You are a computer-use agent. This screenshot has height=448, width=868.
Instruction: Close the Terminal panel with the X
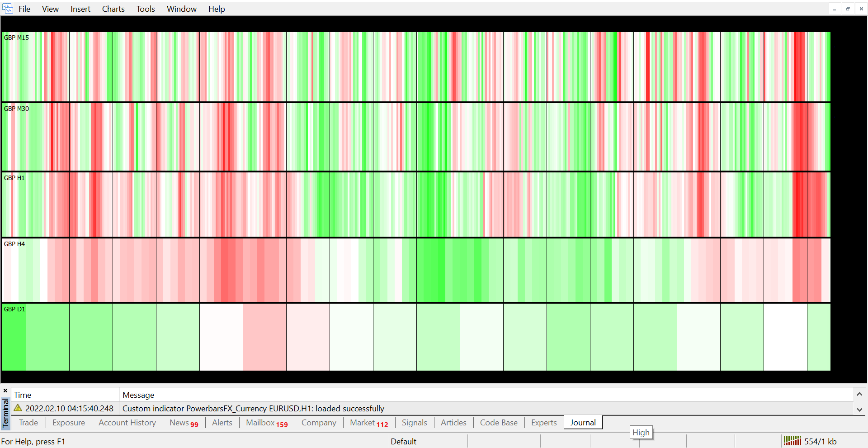(5, 391)
